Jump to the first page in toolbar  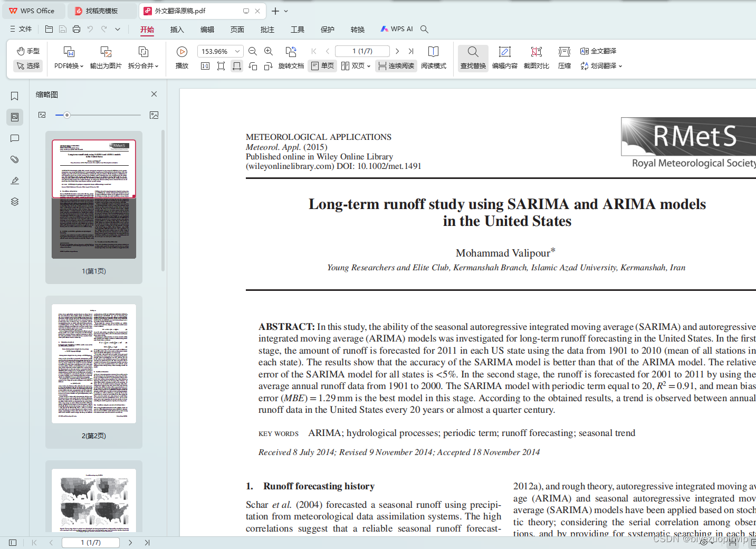pyautogui.click(x=314, y=51)
